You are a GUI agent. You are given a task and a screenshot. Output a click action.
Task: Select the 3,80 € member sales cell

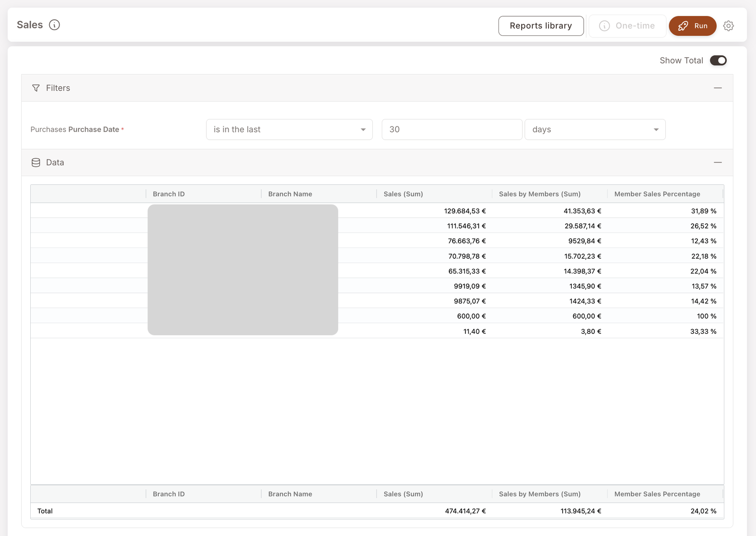(x=550, y=332)
